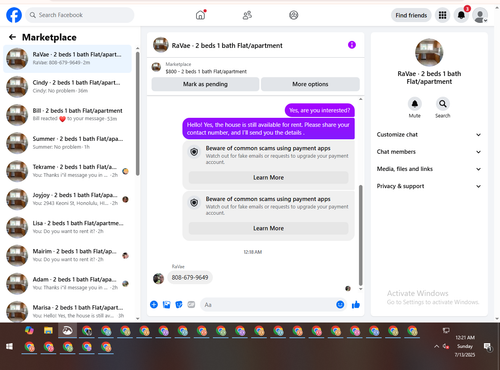The image size is (500, 370).
Task: Search in conversation magnifier icon
Action: coord(443,104)
